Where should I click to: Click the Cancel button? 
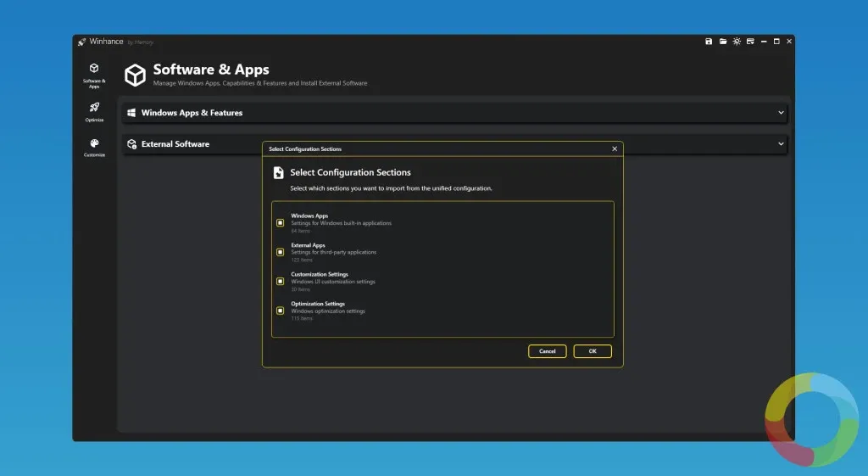[x=547, y=351]
